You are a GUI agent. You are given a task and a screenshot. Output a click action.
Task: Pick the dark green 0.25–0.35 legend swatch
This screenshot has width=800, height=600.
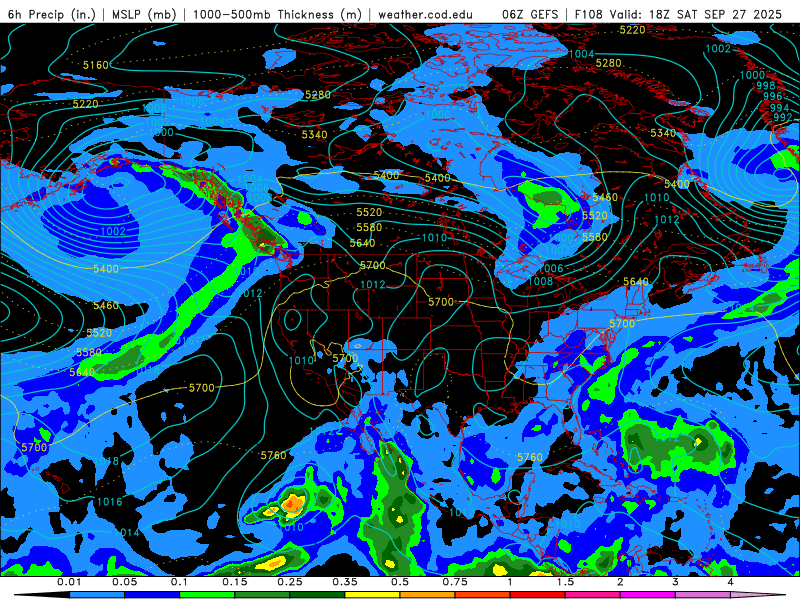pos(317,595)
